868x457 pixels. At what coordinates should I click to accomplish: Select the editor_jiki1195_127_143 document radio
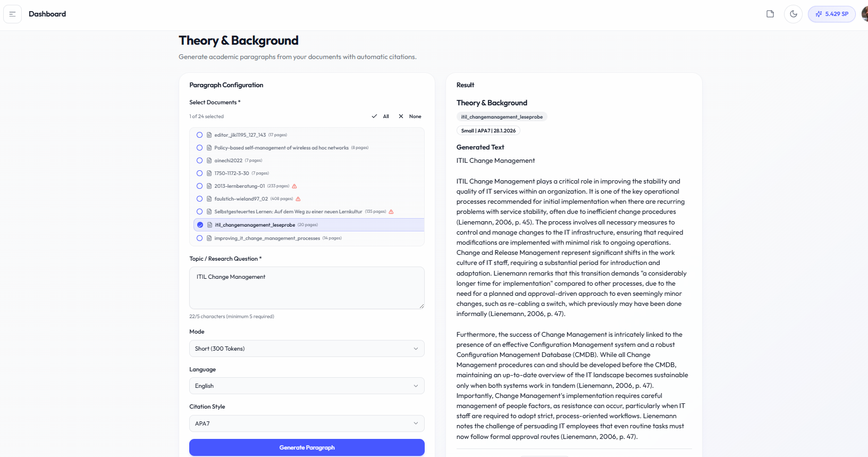[200, 135]
